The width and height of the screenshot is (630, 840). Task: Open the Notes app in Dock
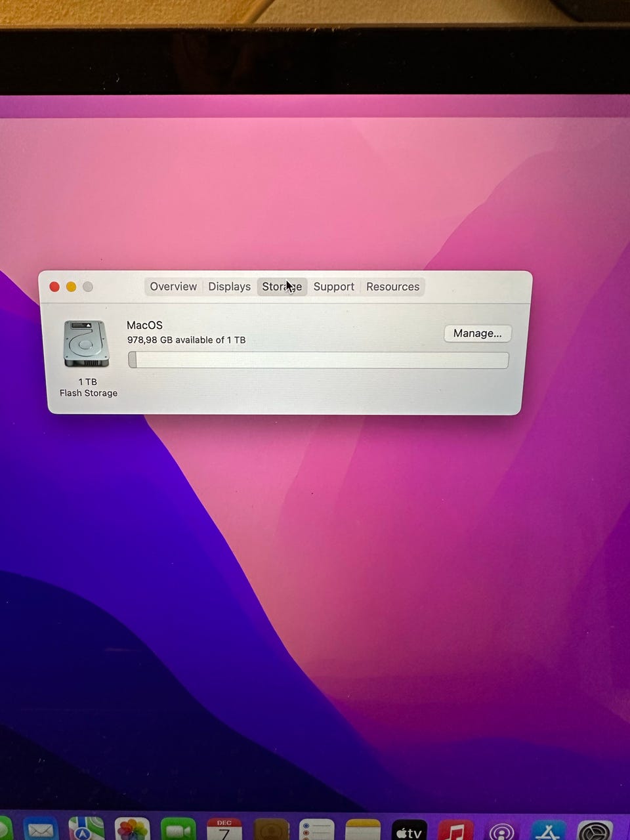(x=363, y=829)
